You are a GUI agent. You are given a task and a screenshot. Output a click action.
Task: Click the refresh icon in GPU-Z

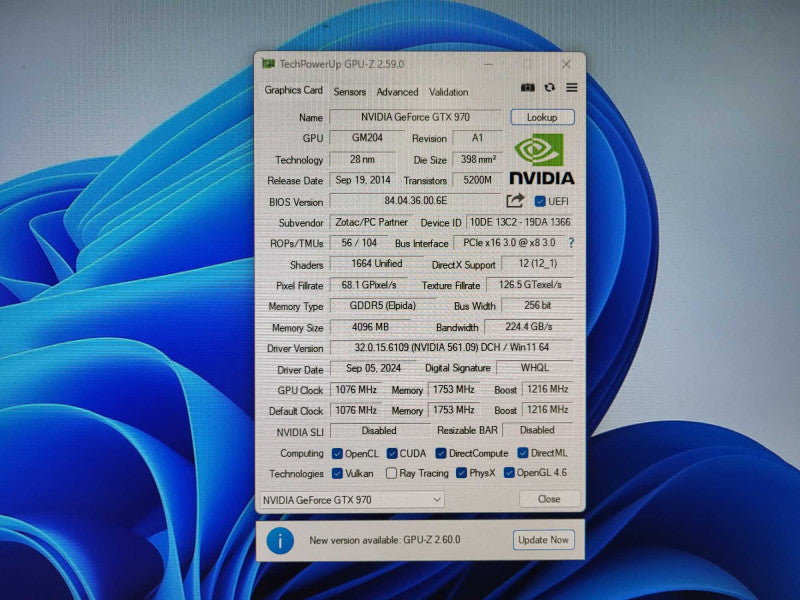(x=549, y=88)
